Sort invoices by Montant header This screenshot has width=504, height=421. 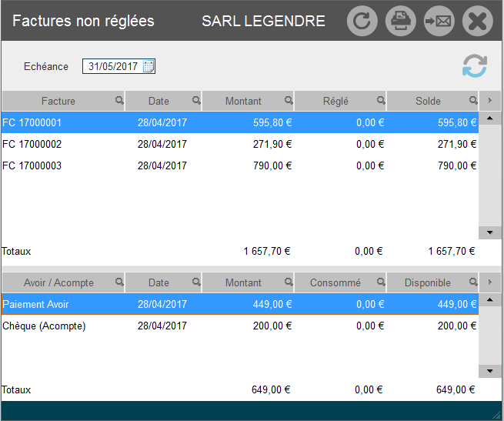243,101
